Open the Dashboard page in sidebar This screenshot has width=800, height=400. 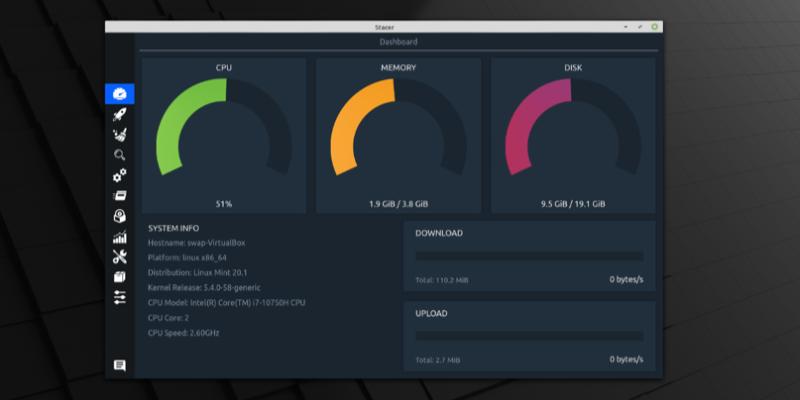click(x=119, y=94)
